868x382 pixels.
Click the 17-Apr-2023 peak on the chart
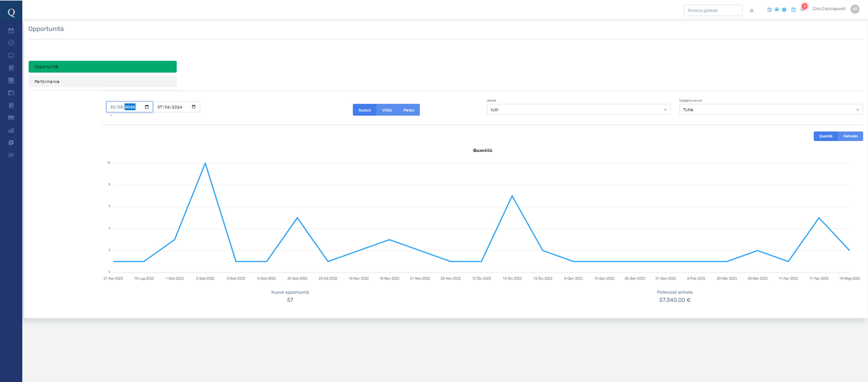[819, 218]
